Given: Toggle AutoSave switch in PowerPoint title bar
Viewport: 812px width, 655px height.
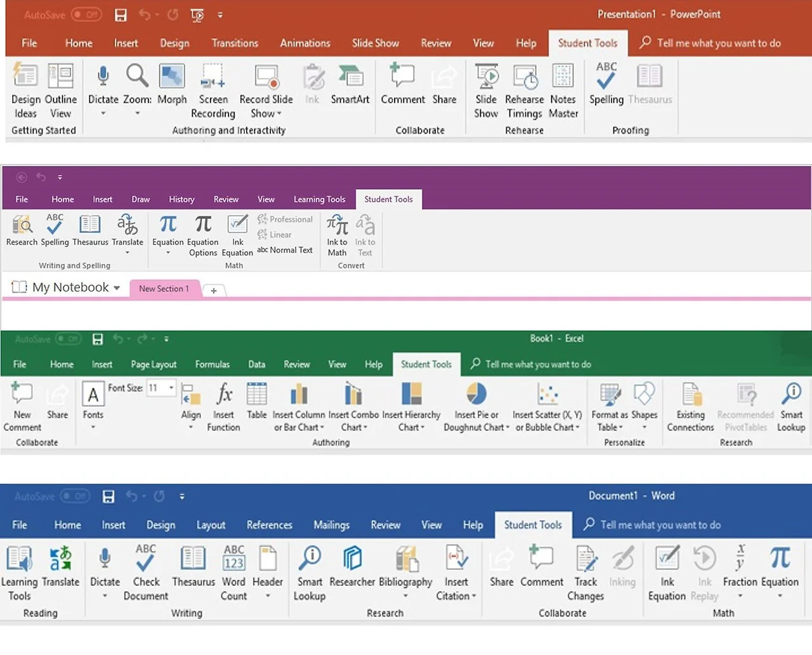Looking at the screenshot, I should tap(87, 14).
